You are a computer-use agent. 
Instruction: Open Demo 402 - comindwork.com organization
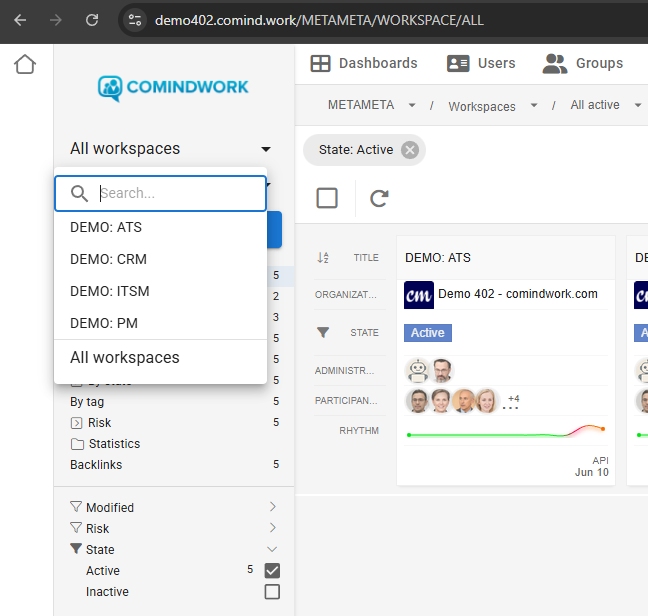[x=518, y=294]
